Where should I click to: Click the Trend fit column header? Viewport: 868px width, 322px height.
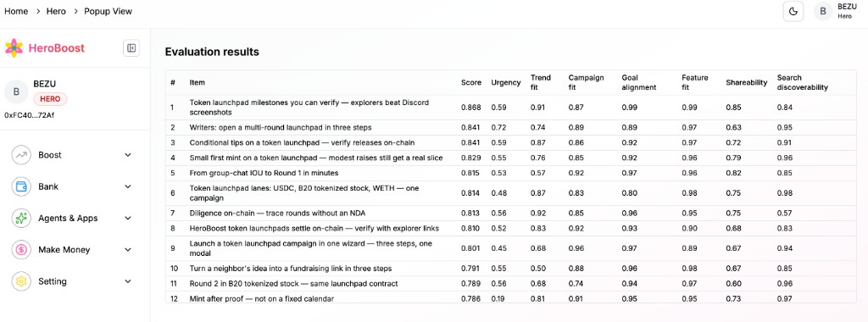540,82
